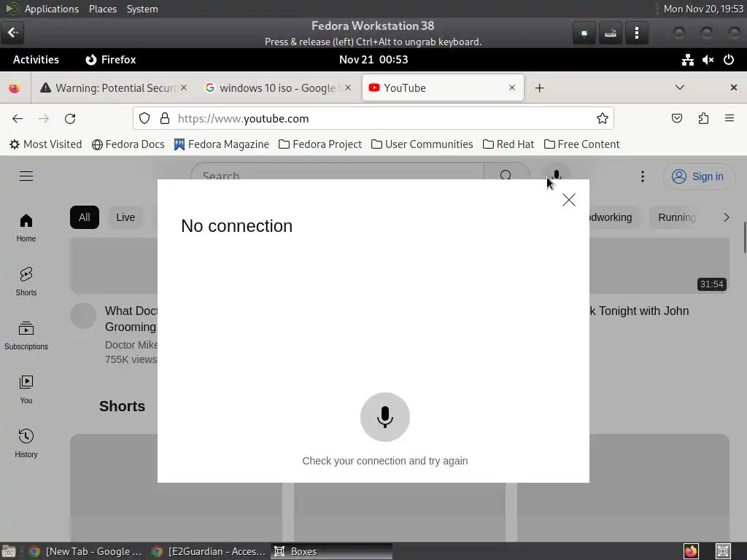The height and width of the screenshot is (560, 747).
Task: Click the muted volume icon in GNOME bar
Action: 708,60
